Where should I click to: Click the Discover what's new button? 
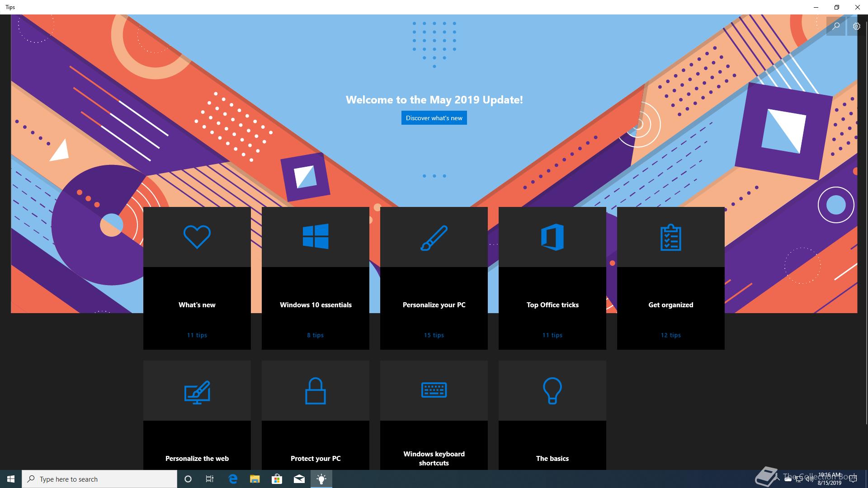tap(434, 118)
